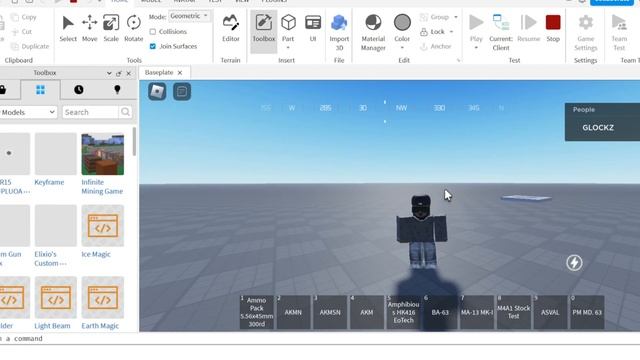640x360 pixels.
Task: Open the Material Manager
Action: click(x=373, y=33)
